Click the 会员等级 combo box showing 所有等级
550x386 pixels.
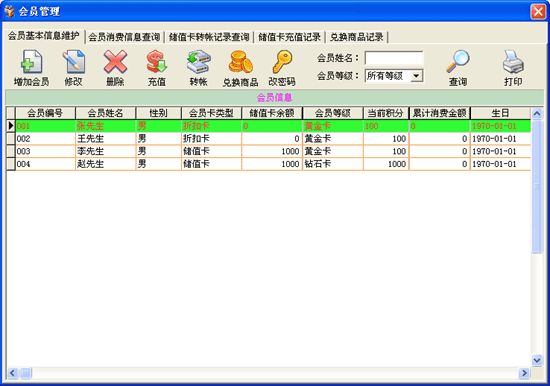click(394, 76)
